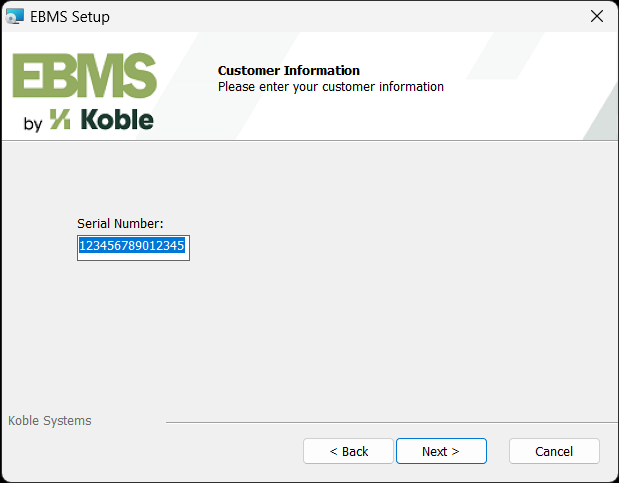Click the 'Please enter your customer information' text
The height and width of the screenshot is (483, 619).
(330, 87)
